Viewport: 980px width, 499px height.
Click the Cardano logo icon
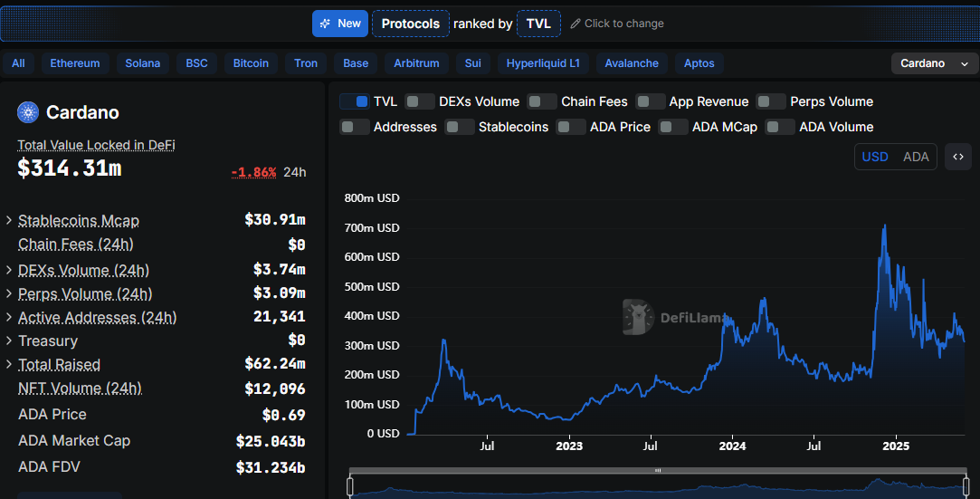[28, 112]
